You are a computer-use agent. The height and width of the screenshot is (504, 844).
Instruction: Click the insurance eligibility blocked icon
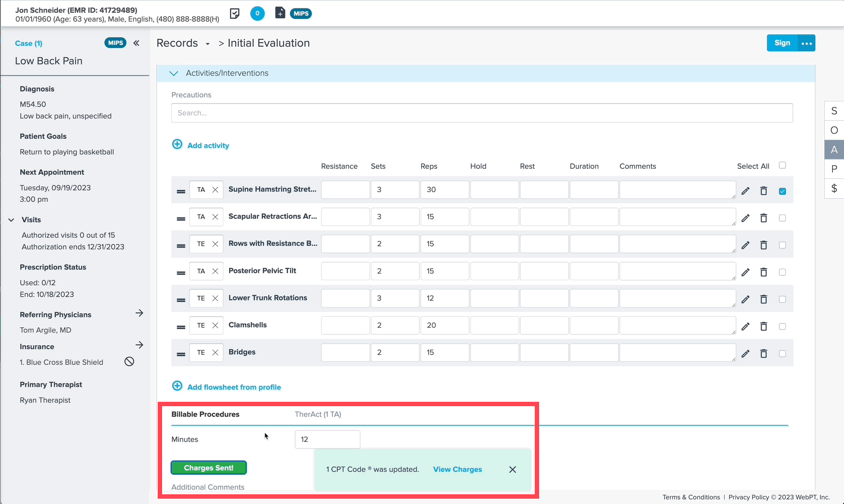129,362
